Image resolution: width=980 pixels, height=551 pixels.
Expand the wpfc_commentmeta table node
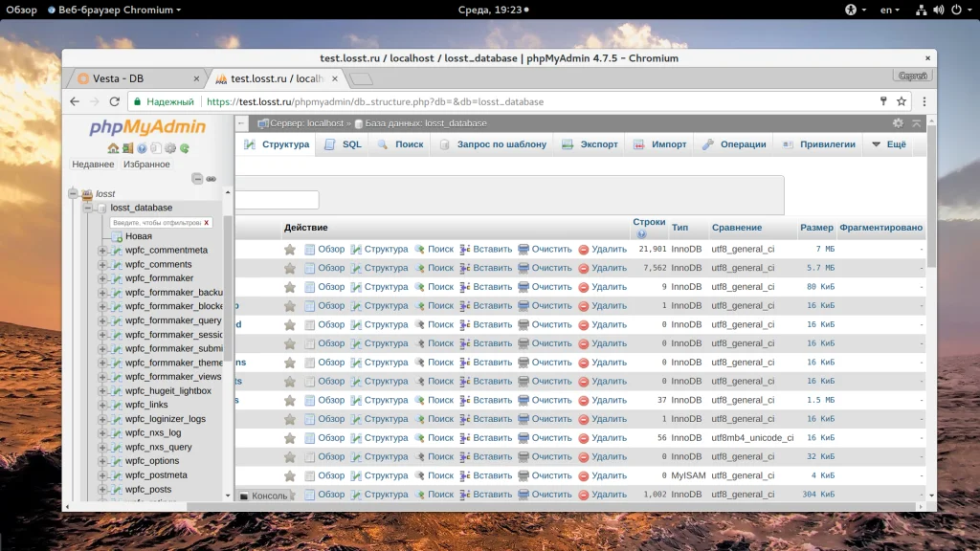pyautogui.click(x=102, y=251)
